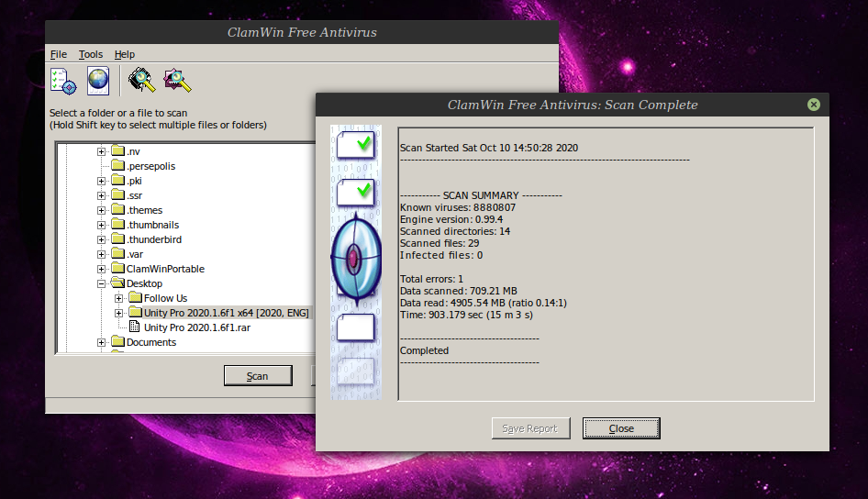Expand the .themes folder node

coord(101,210)
